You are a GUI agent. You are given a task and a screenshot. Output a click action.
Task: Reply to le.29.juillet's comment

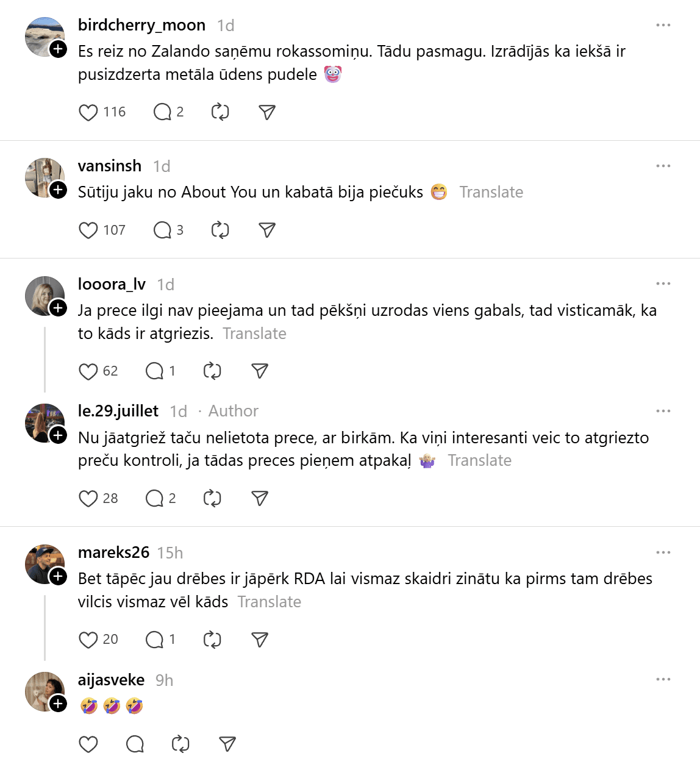154,498
